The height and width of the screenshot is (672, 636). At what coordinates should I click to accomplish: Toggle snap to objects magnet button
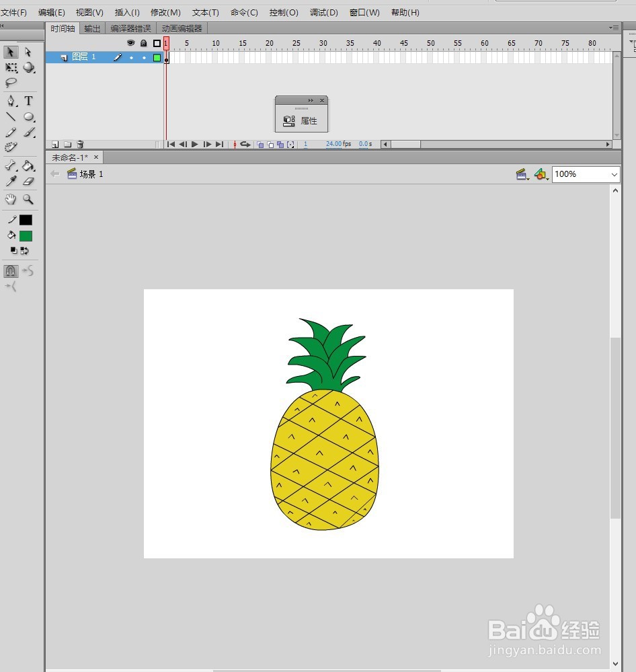(x=9, y=270)
